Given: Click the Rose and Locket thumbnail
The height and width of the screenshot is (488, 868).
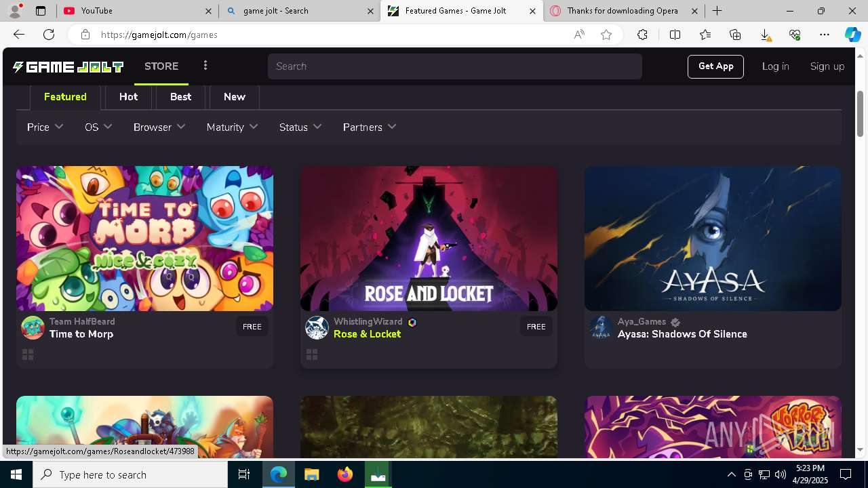Looking at the screenshot, I should tap(429, 239).
